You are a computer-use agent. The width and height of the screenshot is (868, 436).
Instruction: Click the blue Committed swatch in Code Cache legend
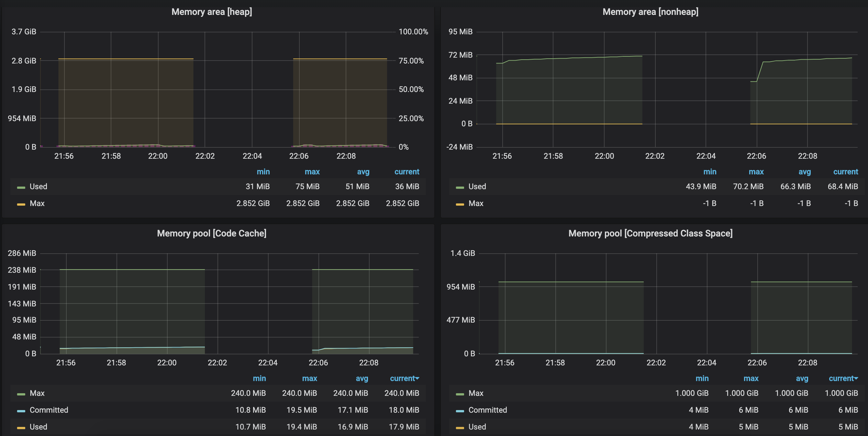coord(21,411)
